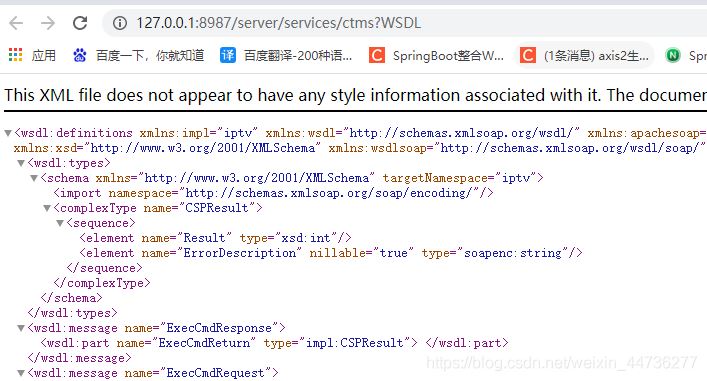Open SpringBoot整合W bookmark
The width and height of the screenshot is (707, 381).
tap(448, 55)
